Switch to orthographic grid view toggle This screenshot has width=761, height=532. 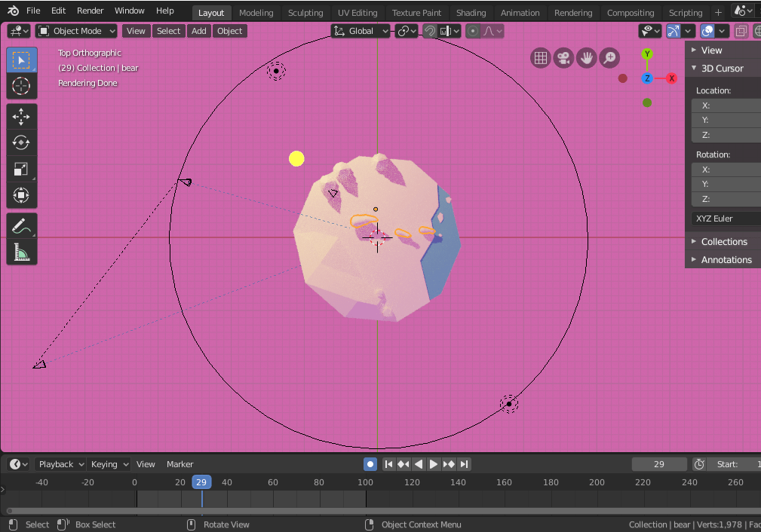540,58
